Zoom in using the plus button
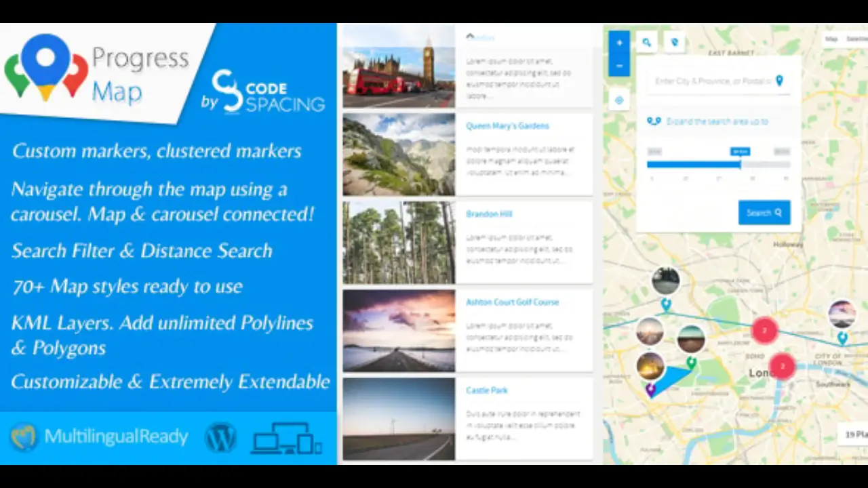This screenshot has height=488, width=868. (x=619, y=43)
